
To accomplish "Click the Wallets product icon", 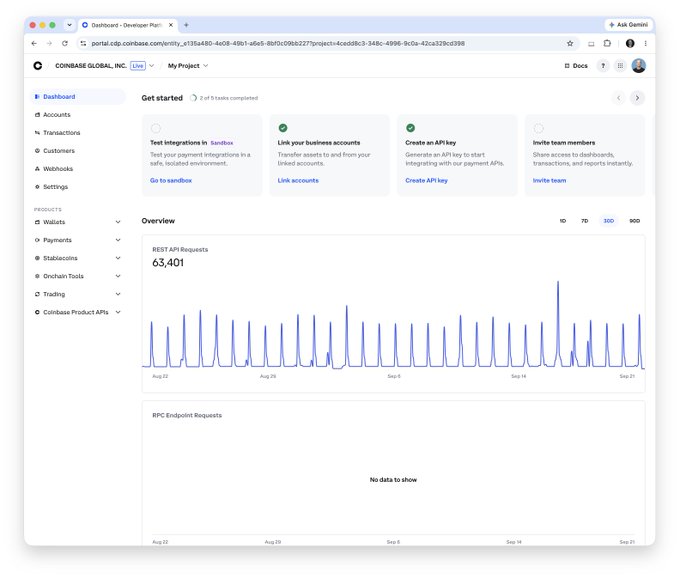I will (x=37, y=222).
